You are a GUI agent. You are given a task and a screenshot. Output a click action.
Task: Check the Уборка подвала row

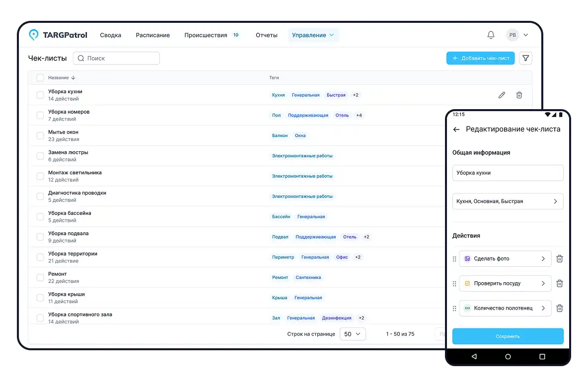pyautogui.click(x=40, y=237)
